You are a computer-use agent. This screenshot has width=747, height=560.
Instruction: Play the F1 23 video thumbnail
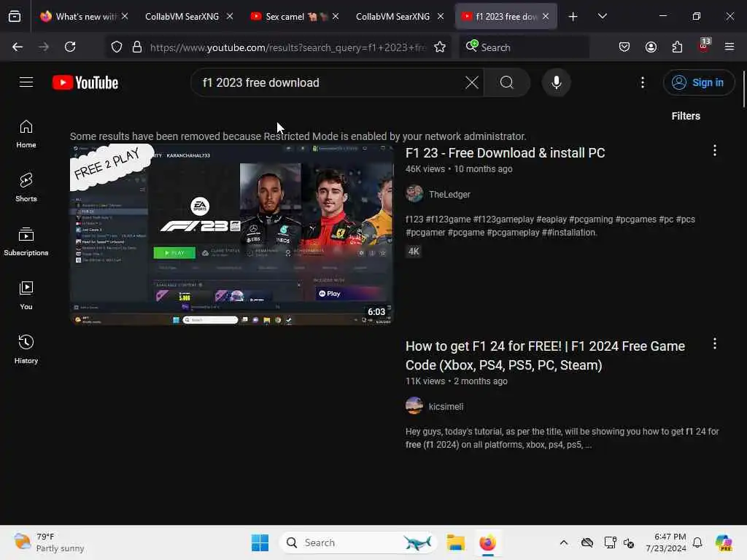tap(231, 235)
